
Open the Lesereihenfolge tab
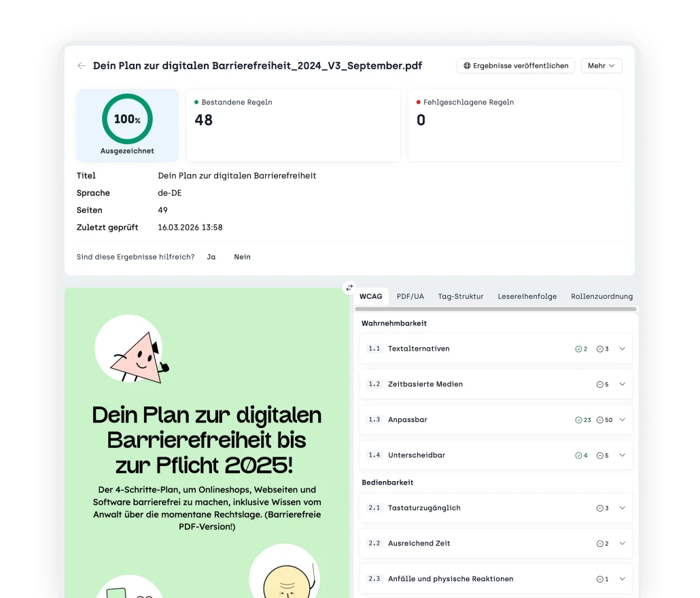(527, 296)
